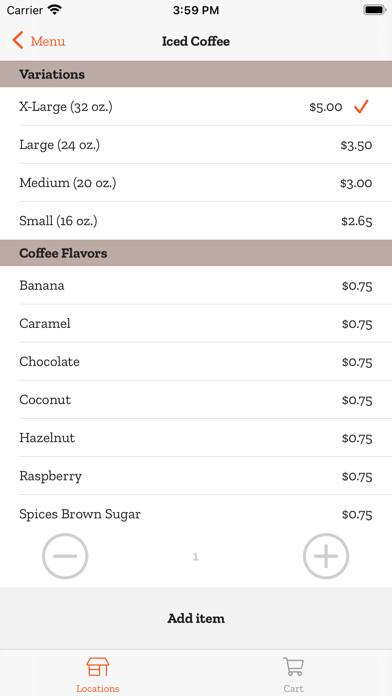Toggle the Chocolate flavor option
The image size is (392, 696).
point(196,362)
